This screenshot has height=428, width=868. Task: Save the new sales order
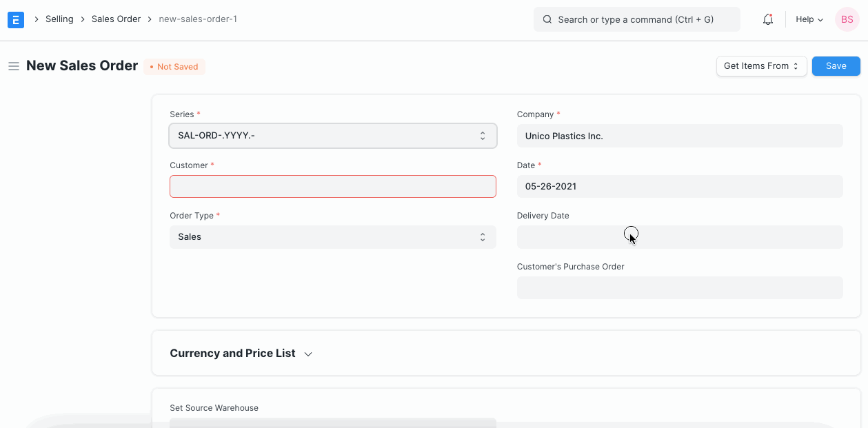[836, 65]
